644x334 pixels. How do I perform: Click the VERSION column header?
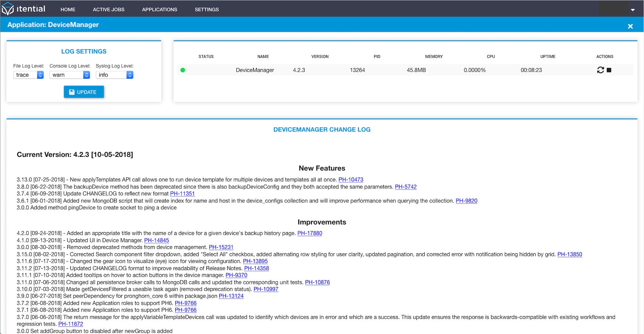pos(320,56)
